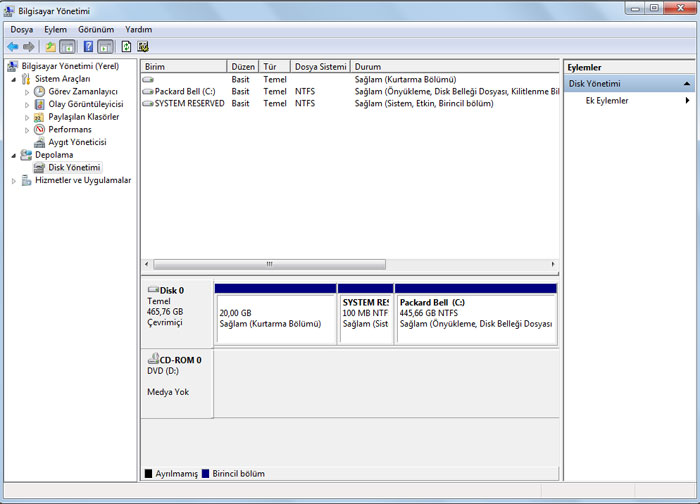
Task: Collapse the Sistem Araçları tree node
Action: pos(14,79)
